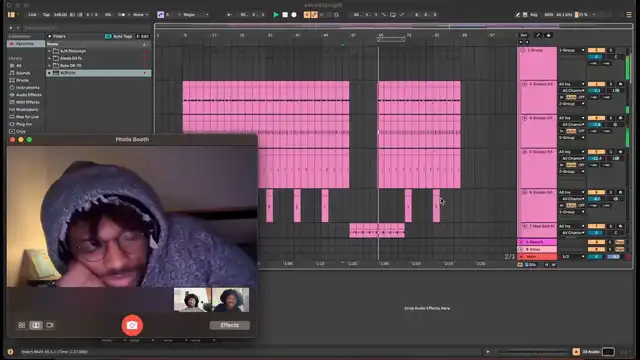Toggle the Key map mode switch
The height and width of the screenshot is (360, 640).
click(x=534, y=15)
